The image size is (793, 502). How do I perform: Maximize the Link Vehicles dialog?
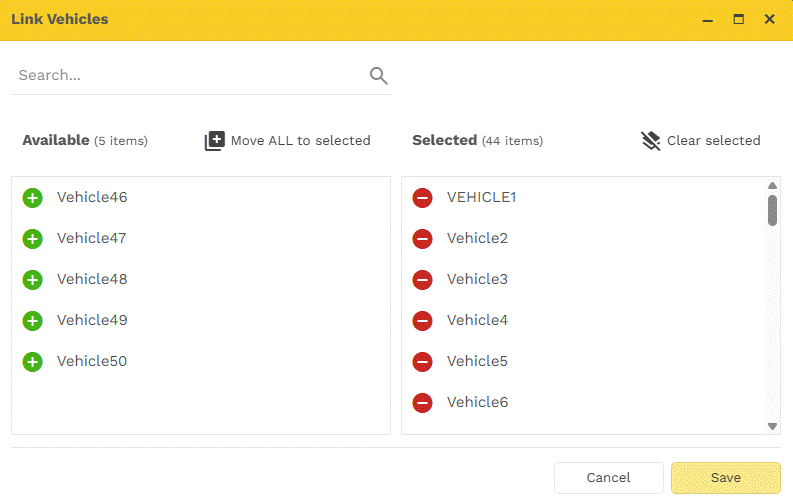(x=739, y=19)
